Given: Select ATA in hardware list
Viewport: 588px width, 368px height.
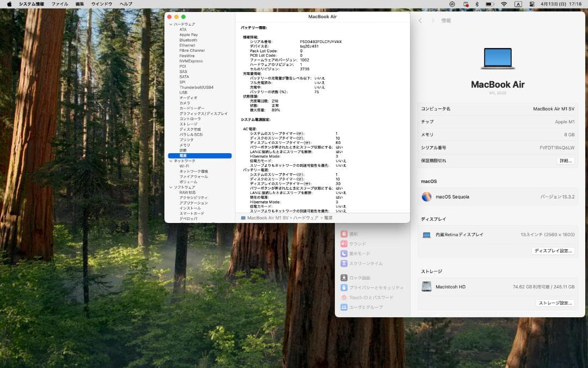Looking at the screenshot, I should (183, 29).
